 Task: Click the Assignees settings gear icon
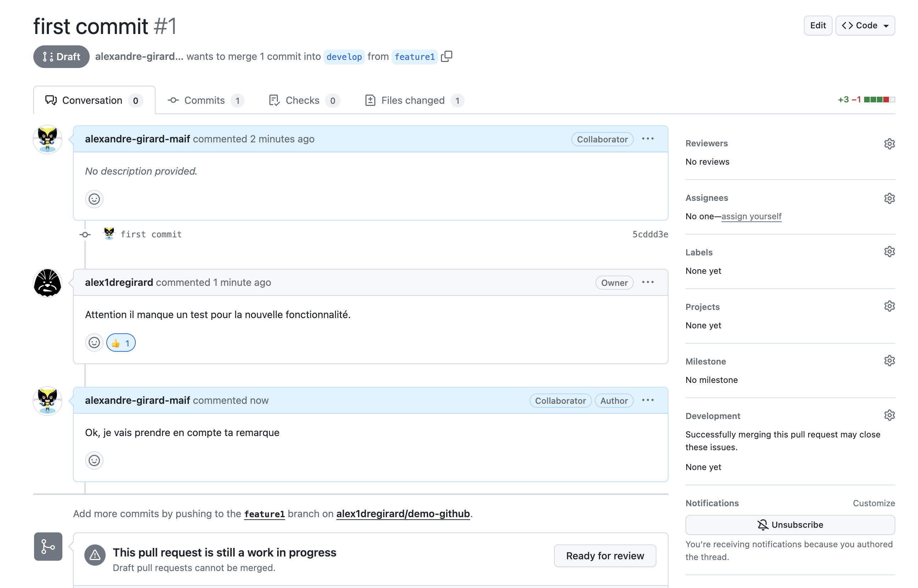(x=889, y=197)
